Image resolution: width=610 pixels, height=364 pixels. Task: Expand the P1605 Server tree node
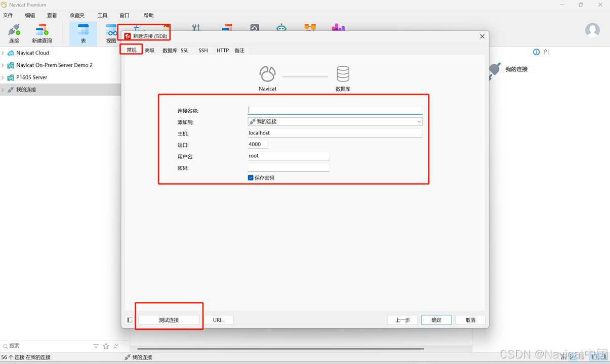pos(3,78)
